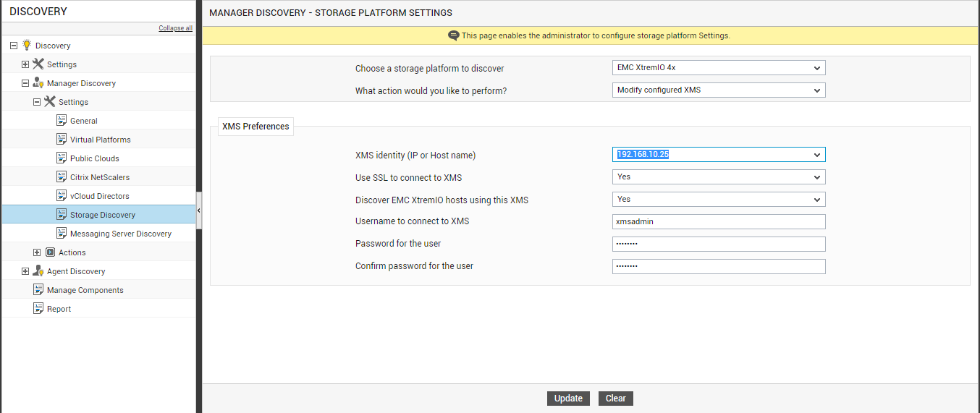
Task: Click the Public Clouds page icon
Action: coord(62,158)
